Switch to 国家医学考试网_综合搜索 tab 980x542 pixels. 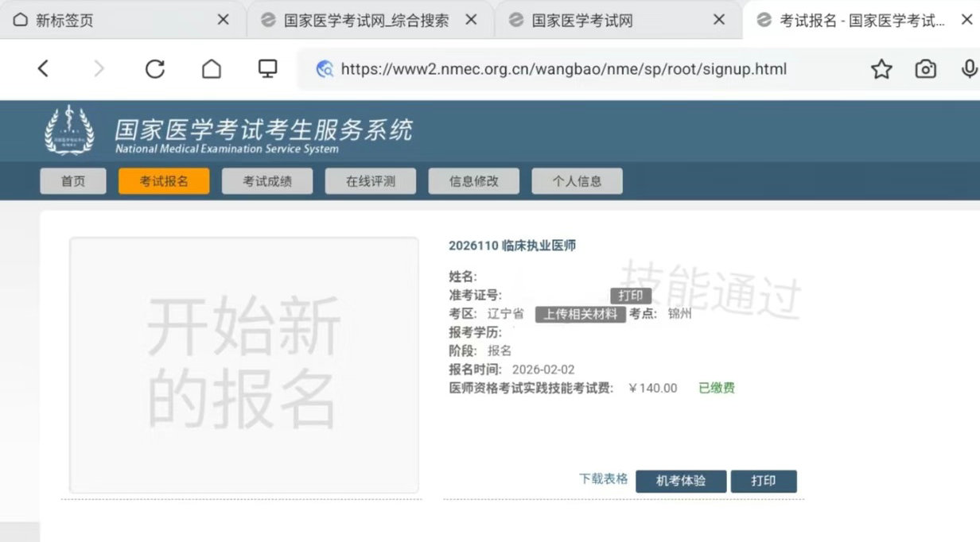(x=369, y=20)
